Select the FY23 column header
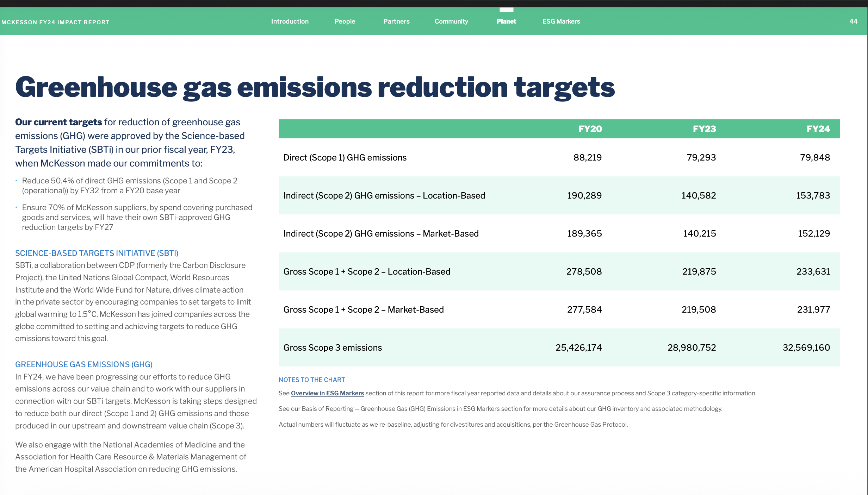Image resolution: width=868 pixels, height=495 pixels. pyautogui.click(x=704, y=129)
